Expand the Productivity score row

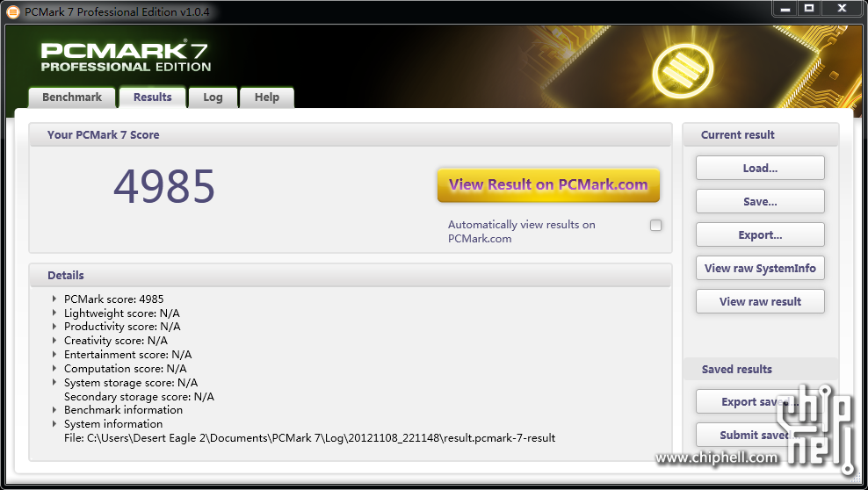[x=54, y=327]
